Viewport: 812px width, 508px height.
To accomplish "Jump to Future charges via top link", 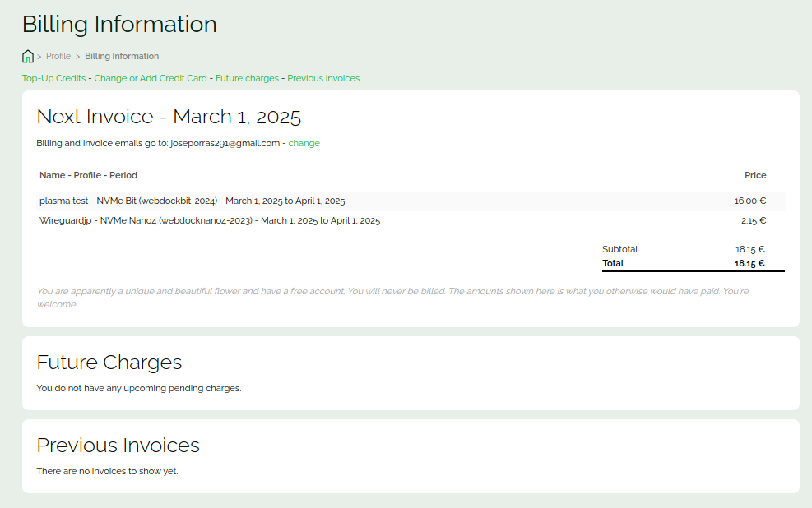I will [247, 79].
